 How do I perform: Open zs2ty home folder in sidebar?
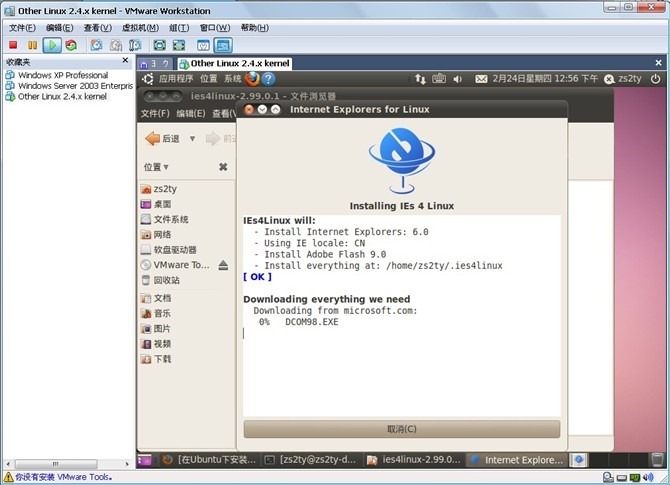159,189
